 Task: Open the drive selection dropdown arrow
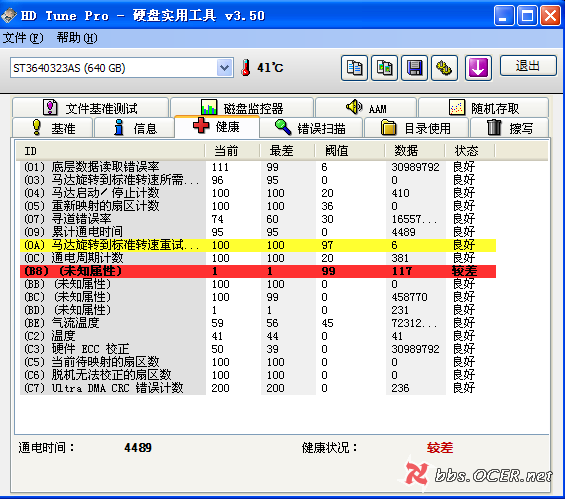[x=224, y=67]
